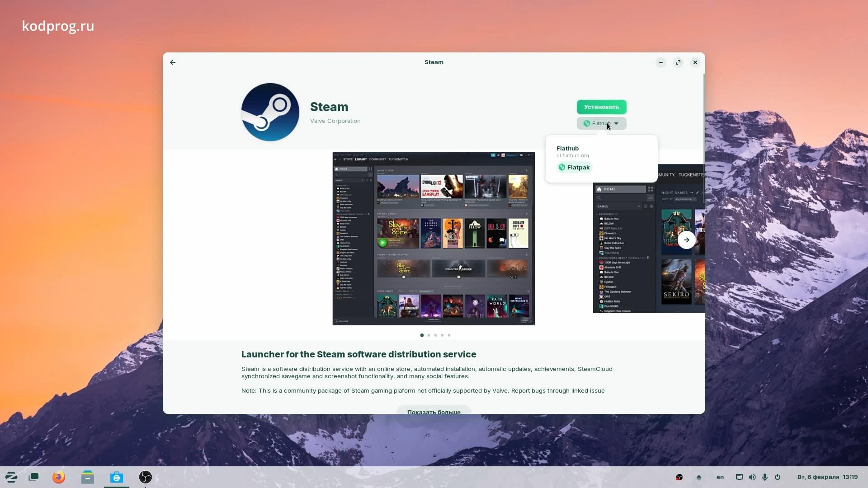The height and width of the screenshot is (488, 868).
Task: Open the volume speaker tray icon
Action: pos(752,477)
